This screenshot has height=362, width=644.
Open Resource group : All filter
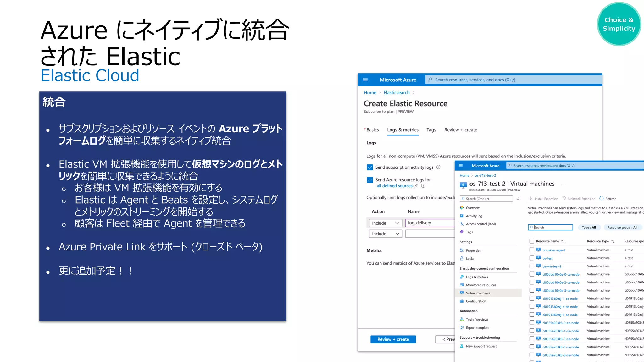[622, 228]
